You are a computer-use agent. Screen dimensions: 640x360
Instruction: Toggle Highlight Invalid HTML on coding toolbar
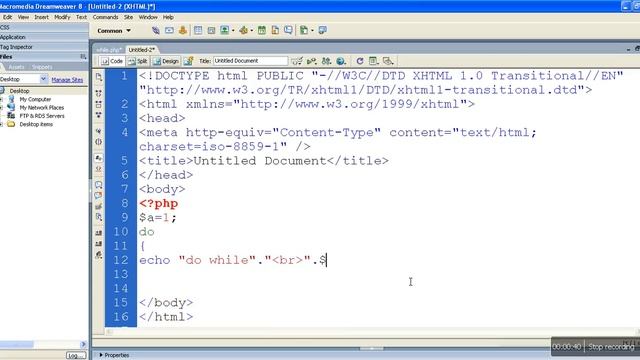[99, 169]
